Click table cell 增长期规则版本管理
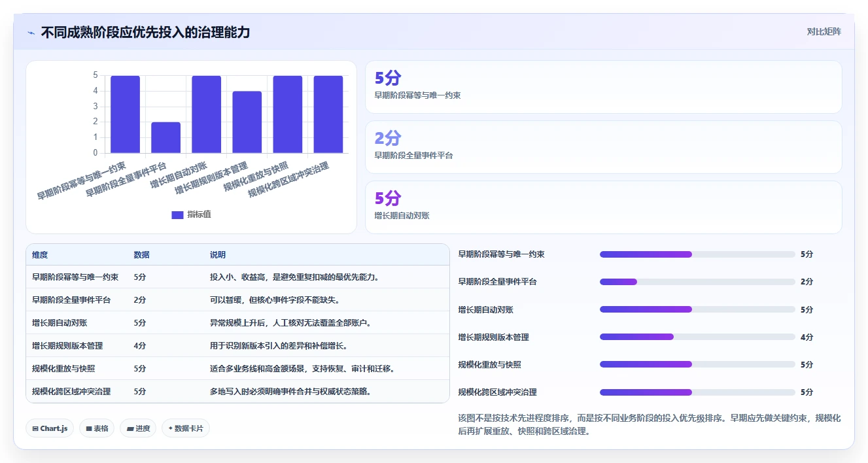Viewport: 868px width, 463px height. (x=67, y=346)
